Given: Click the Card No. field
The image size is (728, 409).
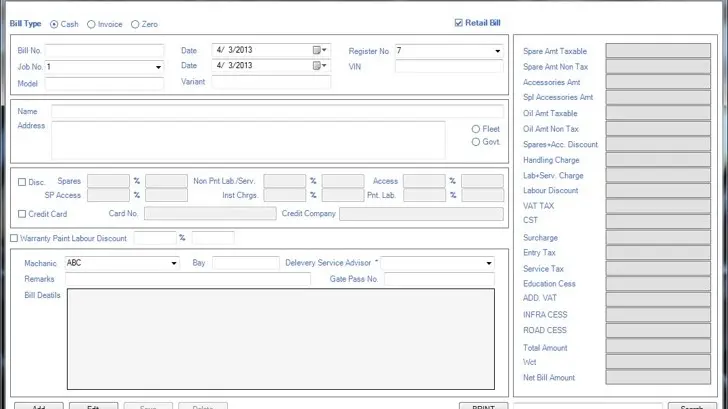Looking at the screenshot, I should [210, 214].
